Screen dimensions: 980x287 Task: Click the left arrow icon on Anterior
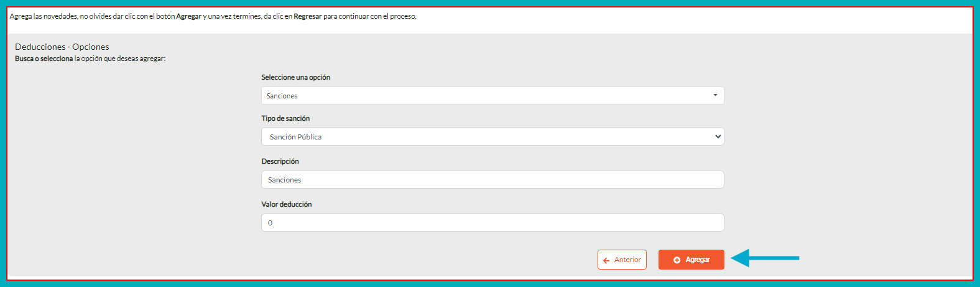[x=606, y=260]
